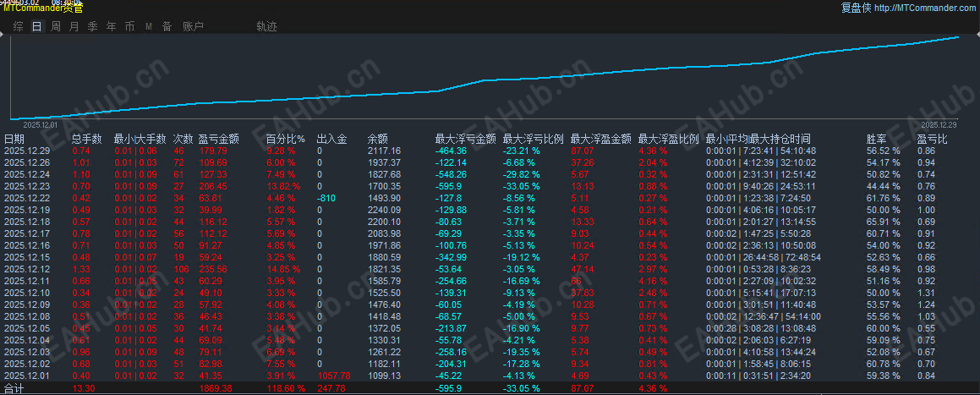Screen dimensions: 980x395
Task: Click the balance value 2117.16
Action: pyautogui.click(x=385, y=151)
